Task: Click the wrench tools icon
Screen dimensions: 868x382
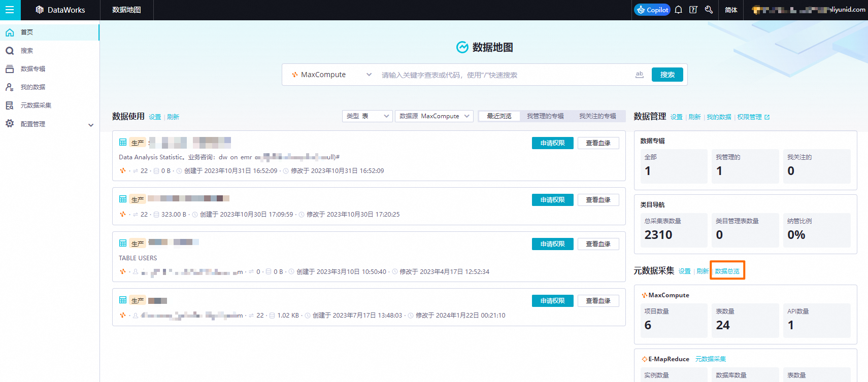Action: 709,10
